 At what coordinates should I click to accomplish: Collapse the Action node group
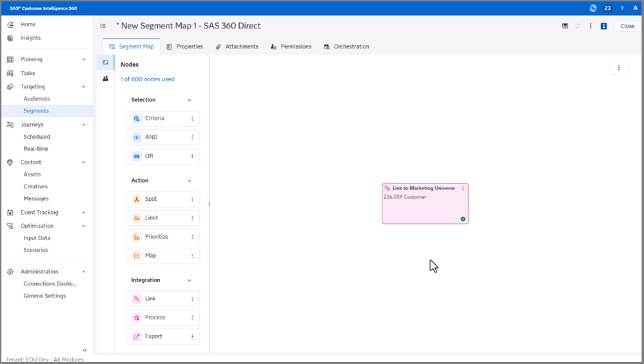tap(190, 181)
